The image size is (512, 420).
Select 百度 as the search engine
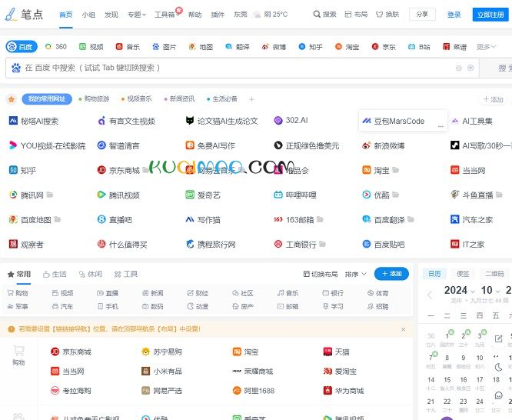(x=22, y=47)
